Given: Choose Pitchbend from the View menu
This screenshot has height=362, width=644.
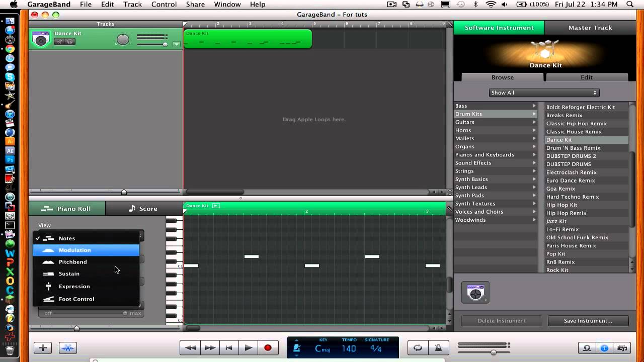Looking at the screenshot, I should click(86, 262).
